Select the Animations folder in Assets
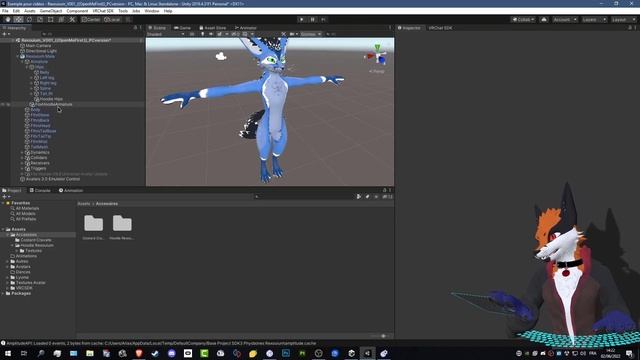The image size is (640, 360). 26,256
